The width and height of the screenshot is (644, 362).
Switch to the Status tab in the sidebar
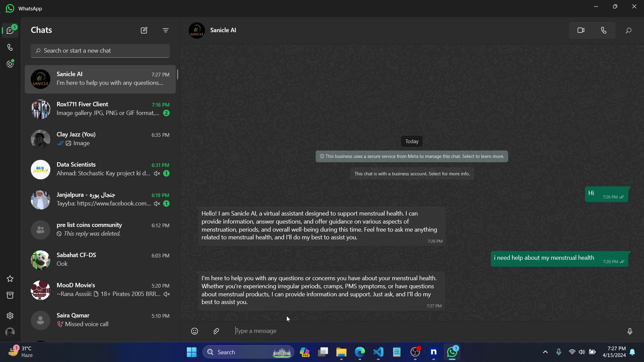(10, 64)
